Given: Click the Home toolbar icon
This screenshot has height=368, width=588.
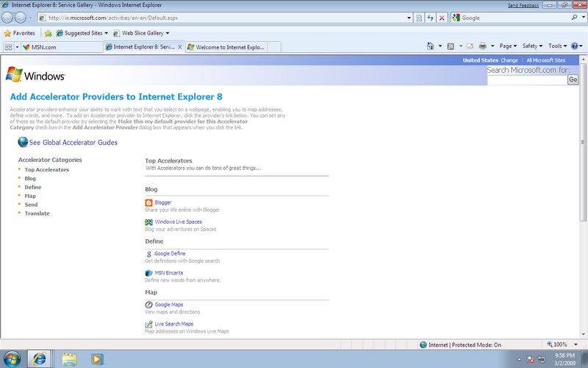Looking at the screenshot, I should click(430, 46).
